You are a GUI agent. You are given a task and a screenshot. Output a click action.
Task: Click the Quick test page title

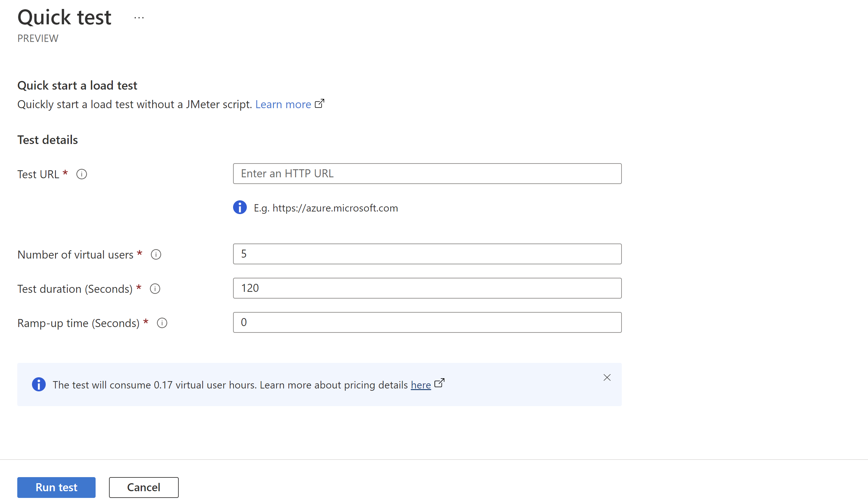pyautogui.click(x=64, y=17)
